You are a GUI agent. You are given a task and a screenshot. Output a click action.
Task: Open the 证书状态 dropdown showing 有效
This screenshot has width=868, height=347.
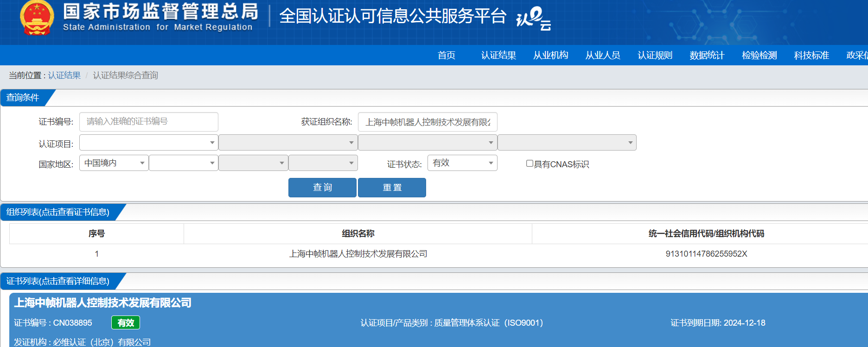tap(462, 163)
